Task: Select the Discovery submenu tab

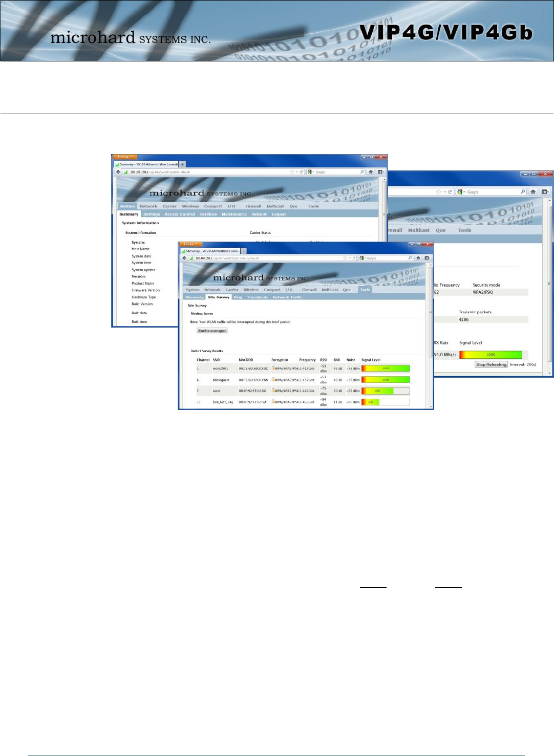Action: point(195,297)
